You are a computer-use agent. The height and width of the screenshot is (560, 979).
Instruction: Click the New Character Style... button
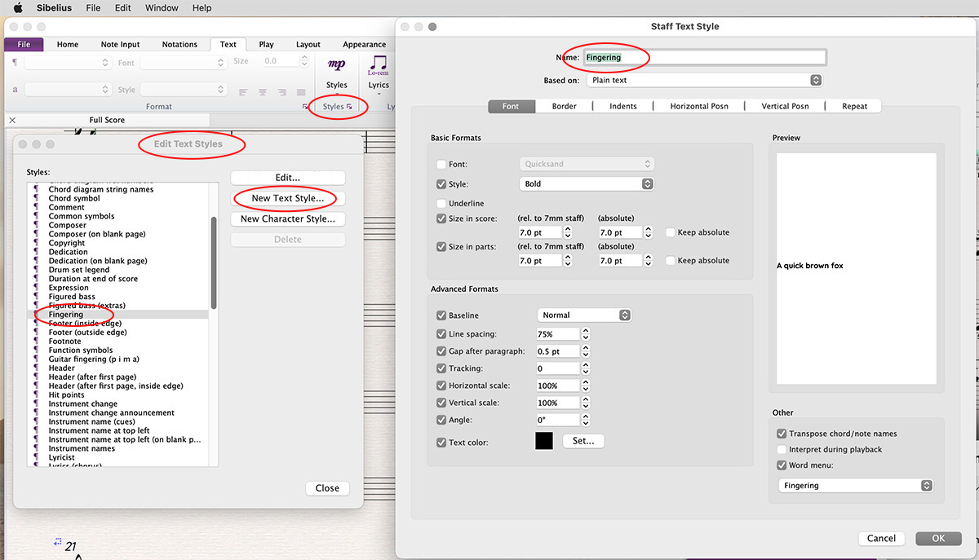(x=288, y=218)
